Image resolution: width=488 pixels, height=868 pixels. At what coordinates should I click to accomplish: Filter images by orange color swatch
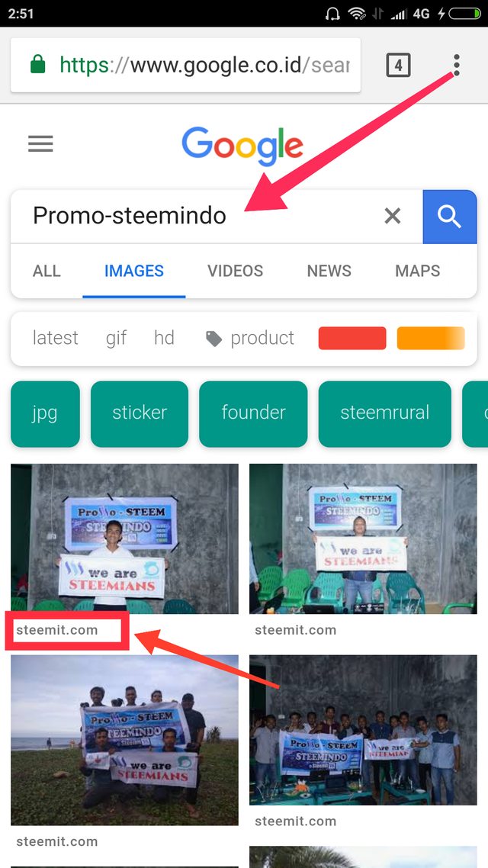click(431, 338)
